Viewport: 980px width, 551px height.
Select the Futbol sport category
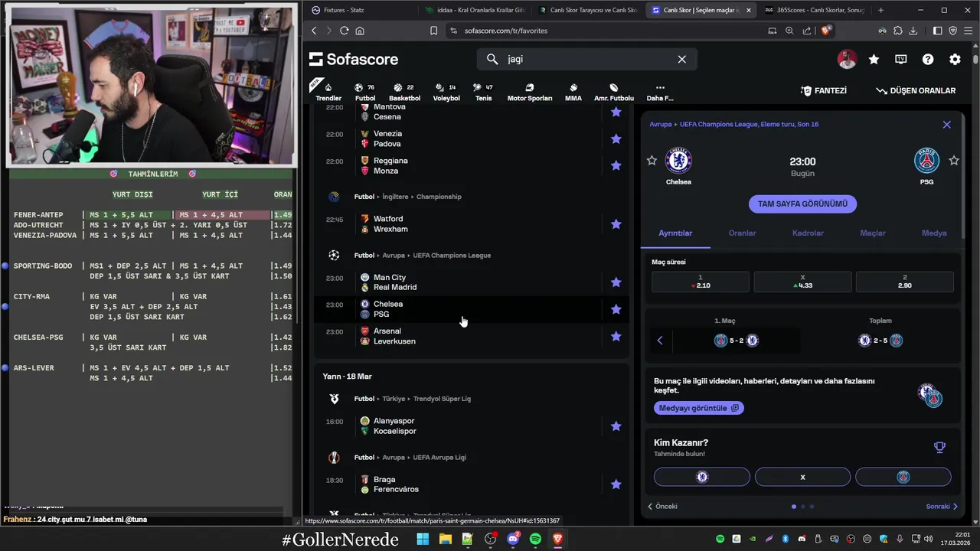(x=365, y=92)
